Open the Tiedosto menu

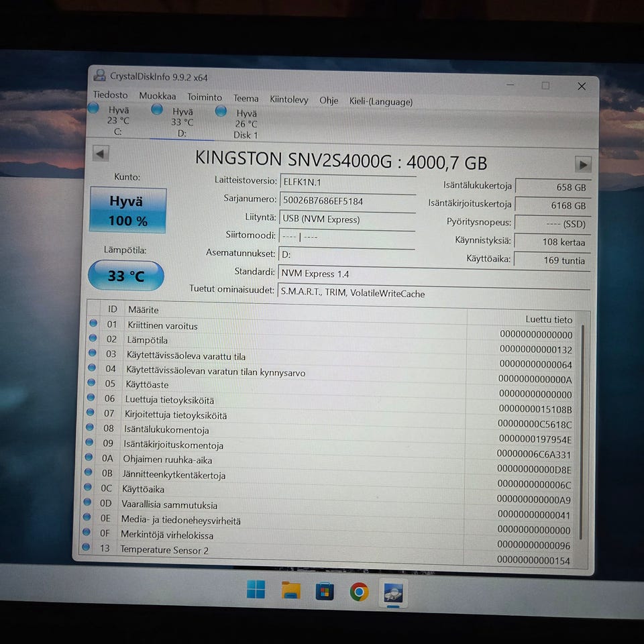(110, 95)
